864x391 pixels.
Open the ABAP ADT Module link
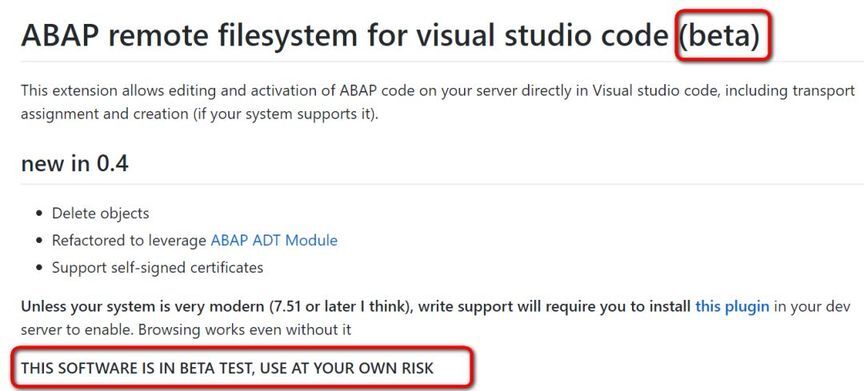(274, 241)
